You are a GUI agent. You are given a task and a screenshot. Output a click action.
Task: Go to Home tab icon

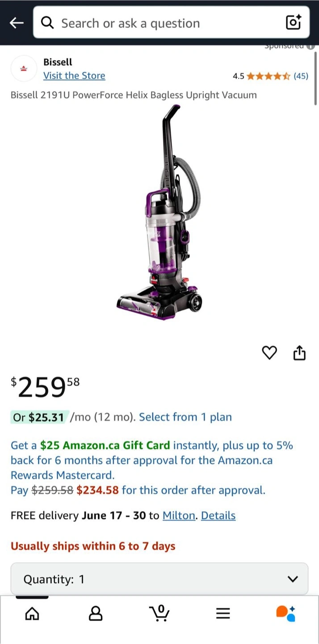point(32,614)
